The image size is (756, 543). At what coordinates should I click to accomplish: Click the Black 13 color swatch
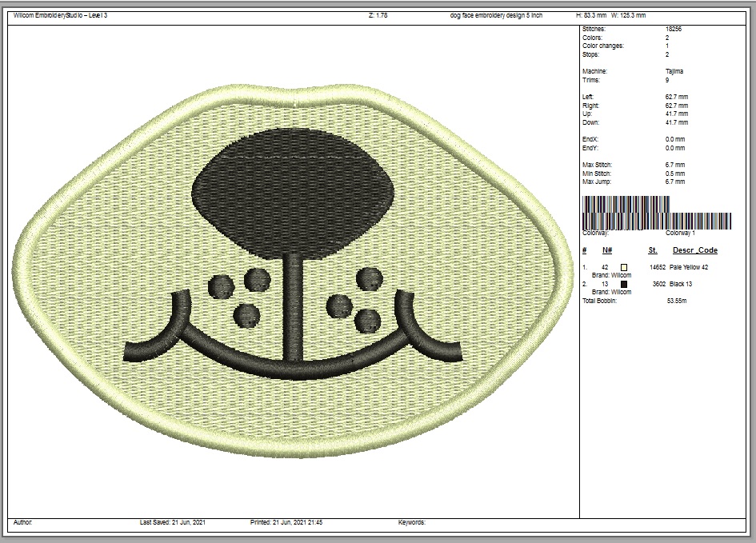click(x=624, y=284)
